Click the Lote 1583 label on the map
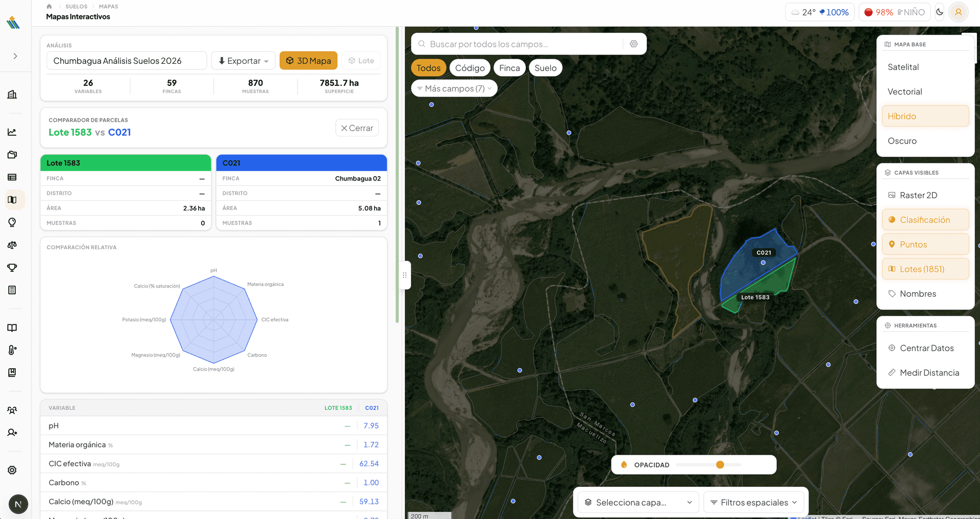 point(755,297)
